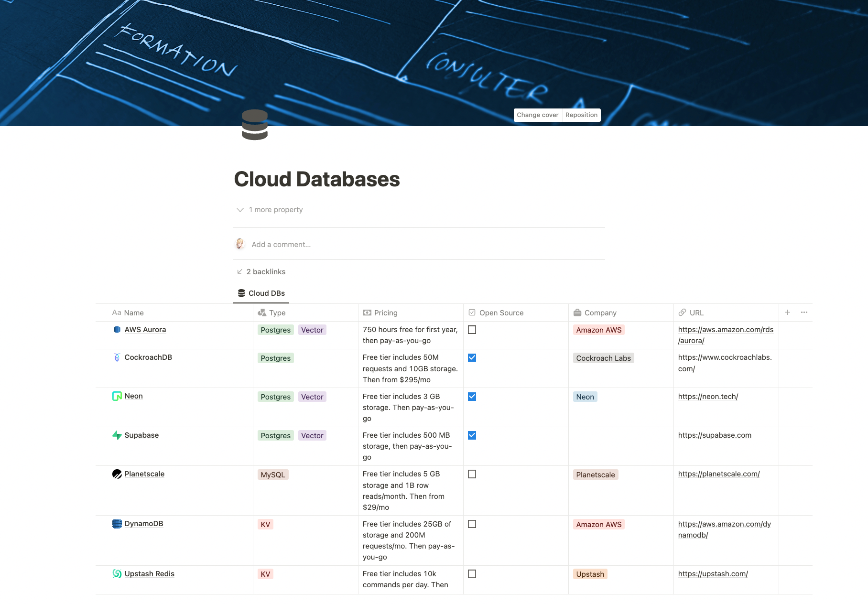868x604 pixels.
Task: Click the database page icon above the title
Action: [255, 125]
